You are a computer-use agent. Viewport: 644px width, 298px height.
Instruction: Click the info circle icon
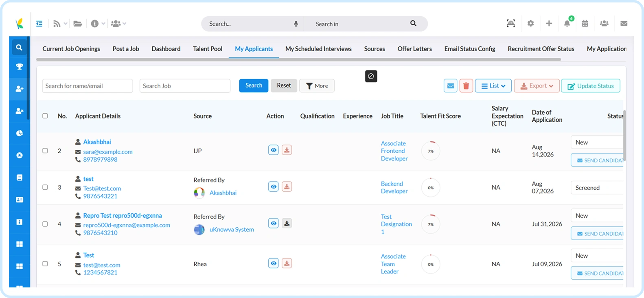coord(95,24)
